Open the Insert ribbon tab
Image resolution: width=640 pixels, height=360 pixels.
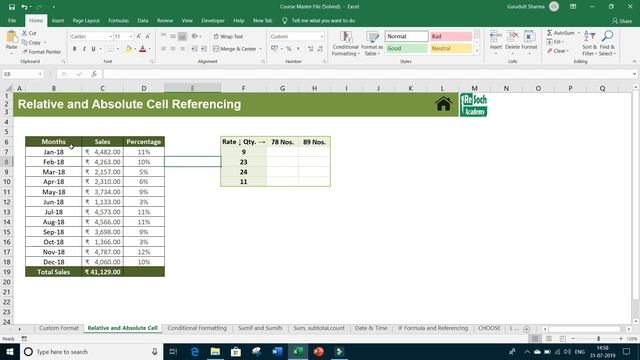pos(58,20)
